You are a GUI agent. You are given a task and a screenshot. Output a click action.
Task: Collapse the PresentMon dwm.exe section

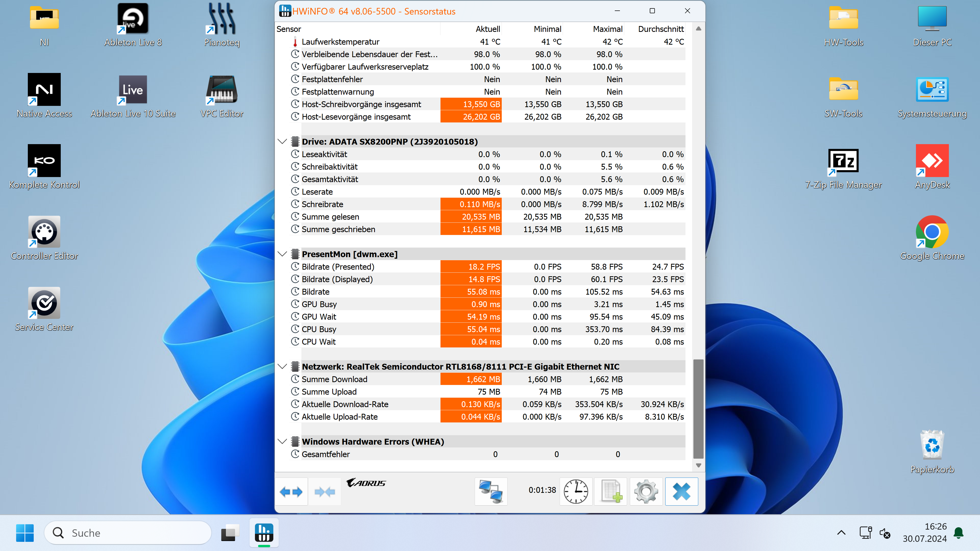282,254
